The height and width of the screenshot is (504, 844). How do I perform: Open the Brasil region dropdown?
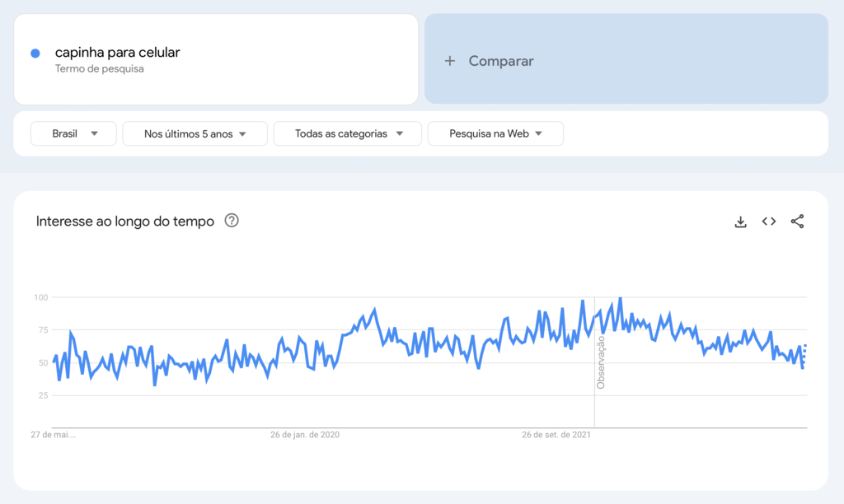coord(73,133)
